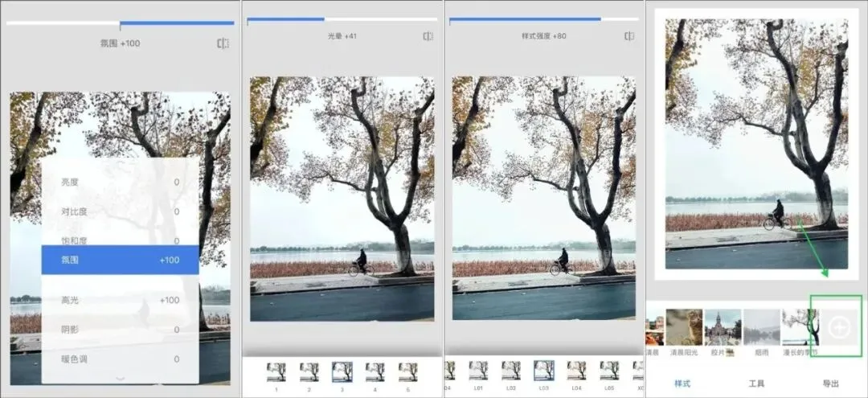
Task: Tap the 氛围 +100 label under the slider
Action: pyautogui.click(x=120, y=43)
